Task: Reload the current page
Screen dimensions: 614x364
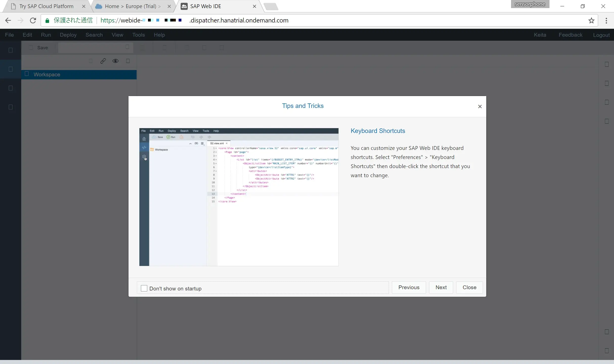Action: click(x=33, y=20)
